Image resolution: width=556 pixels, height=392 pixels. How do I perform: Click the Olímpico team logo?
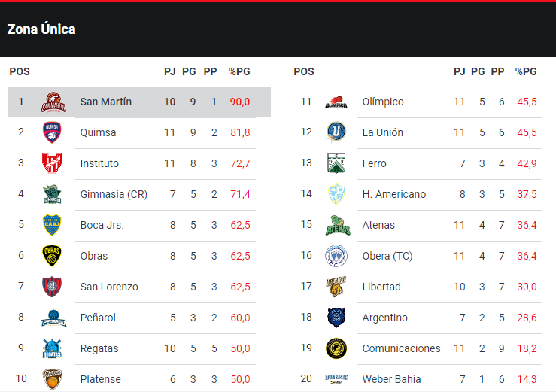[336, 102]
